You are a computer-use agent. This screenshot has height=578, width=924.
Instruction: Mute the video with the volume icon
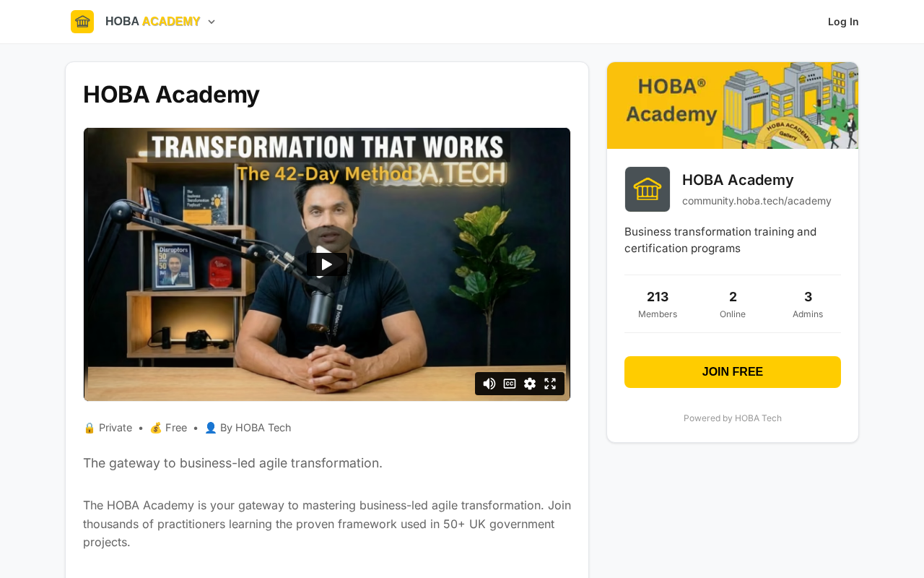[489, 384]
